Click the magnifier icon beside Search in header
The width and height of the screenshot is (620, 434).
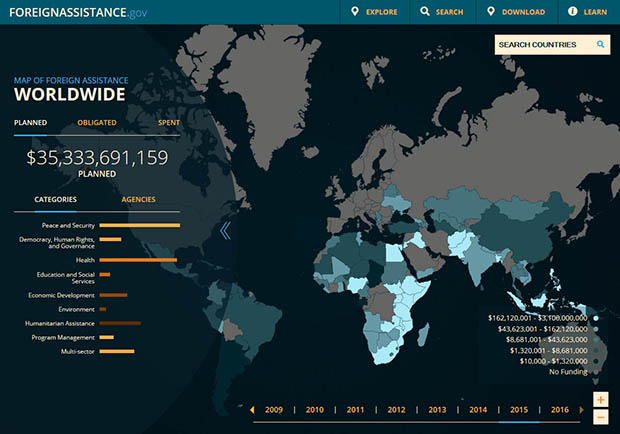[425, 12]
